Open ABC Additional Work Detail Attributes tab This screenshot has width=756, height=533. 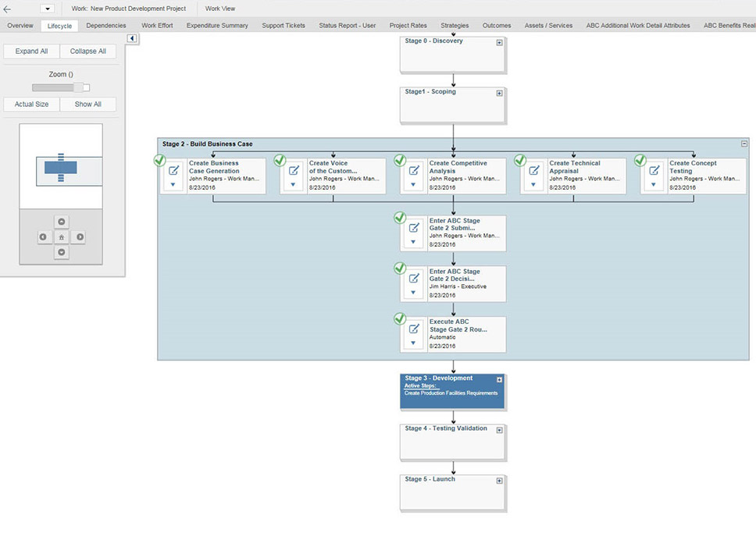[x=638, y=26]
